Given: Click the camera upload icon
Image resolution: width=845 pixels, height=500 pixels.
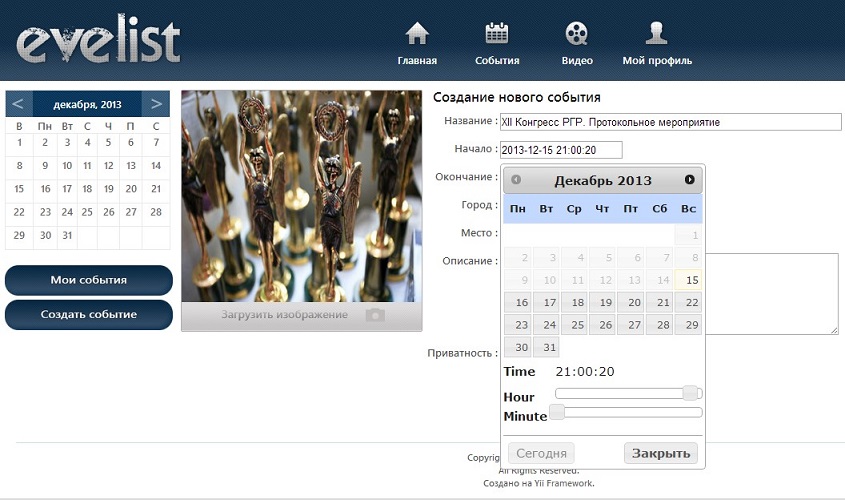Looking at the screenshot, I should click(375, 315).
